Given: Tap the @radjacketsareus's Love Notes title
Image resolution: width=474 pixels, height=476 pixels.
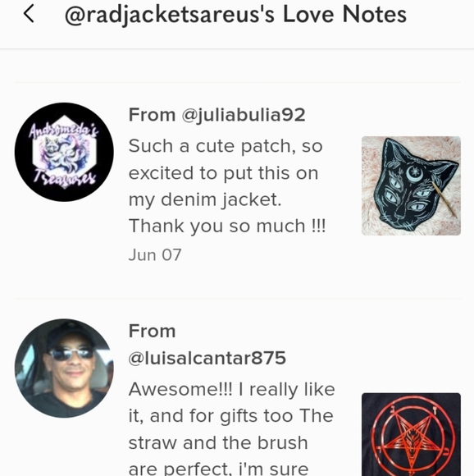Looking at the screenshot, I should coord(235,15).
